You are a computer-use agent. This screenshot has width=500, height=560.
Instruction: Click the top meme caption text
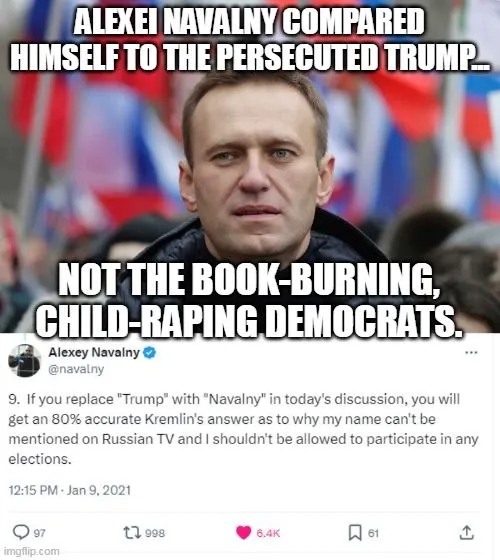click(x=250, y=39)
